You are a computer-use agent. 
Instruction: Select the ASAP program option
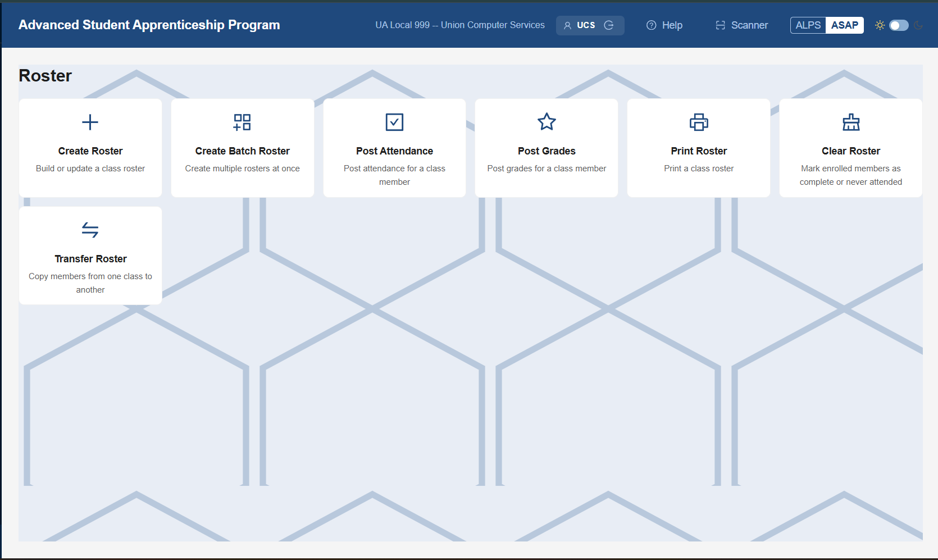845,25
